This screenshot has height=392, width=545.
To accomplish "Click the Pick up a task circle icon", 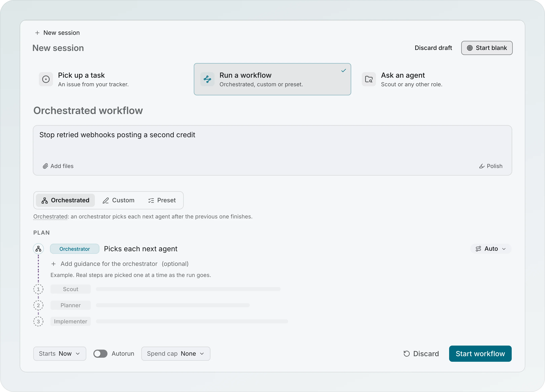I will tap(46, 79).
